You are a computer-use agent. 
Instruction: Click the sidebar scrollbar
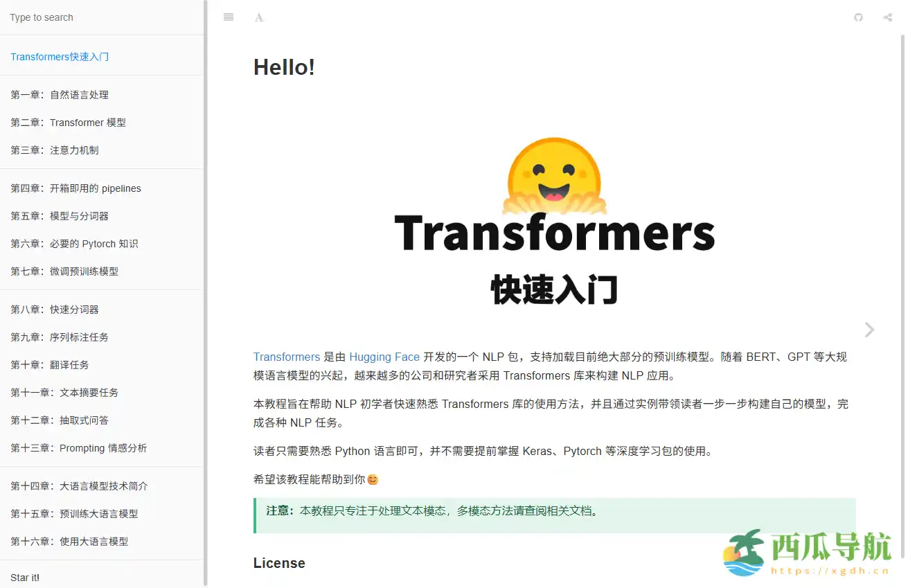pyautogui.click(x=205, y=277)
